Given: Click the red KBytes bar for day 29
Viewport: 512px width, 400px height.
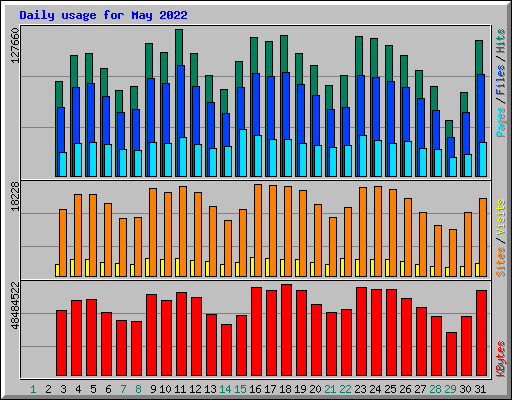Looking at the screenshot, I should point(451,354).
